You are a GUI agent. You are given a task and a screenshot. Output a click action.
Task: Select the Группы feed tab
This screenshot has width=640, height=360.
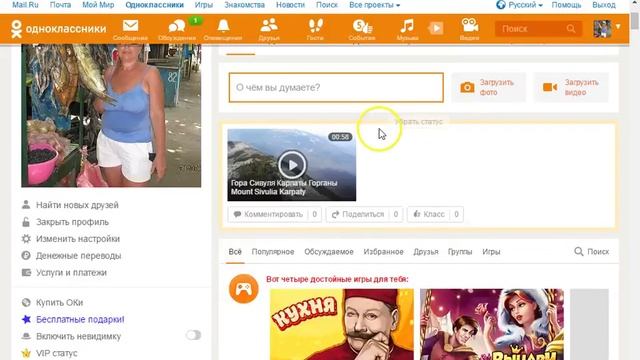pos(460,252)
